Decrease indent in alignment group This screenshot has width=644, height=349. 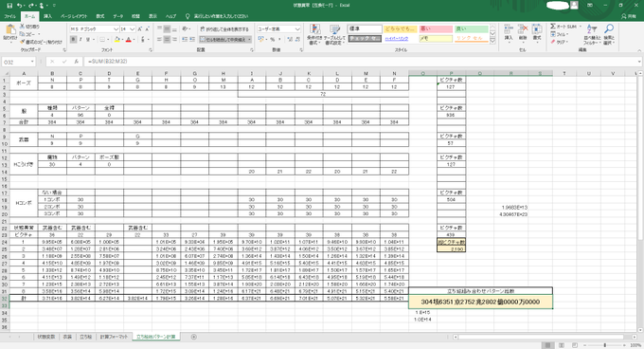(x=185, y=40)
